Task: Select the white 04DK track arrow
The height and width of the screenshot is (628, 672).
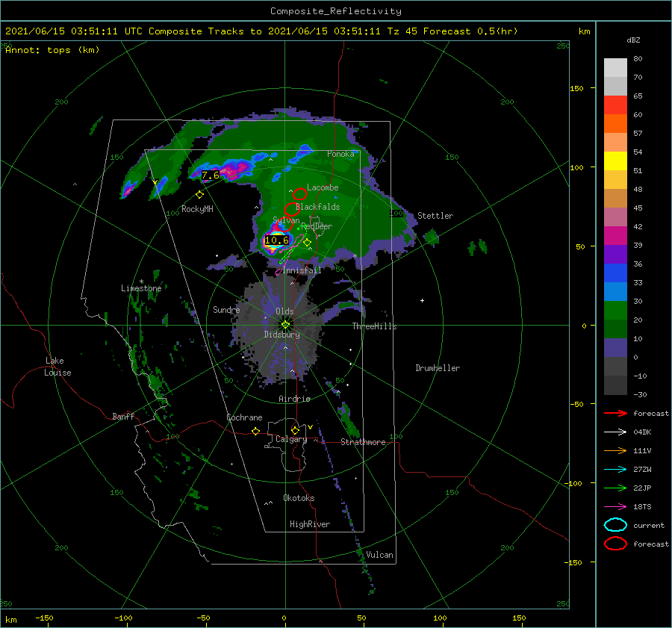Action: pos(615,432)
